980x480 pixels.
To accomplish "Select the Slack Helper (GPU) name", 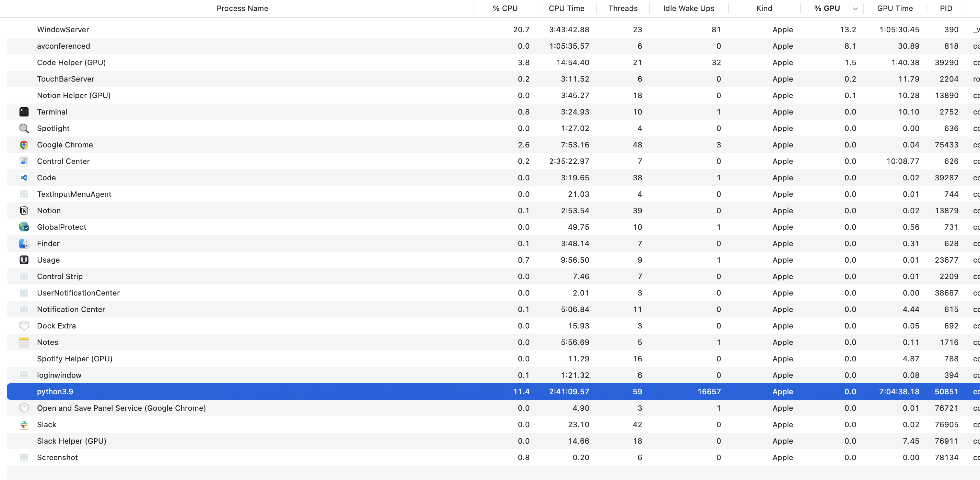I will 71,441.
